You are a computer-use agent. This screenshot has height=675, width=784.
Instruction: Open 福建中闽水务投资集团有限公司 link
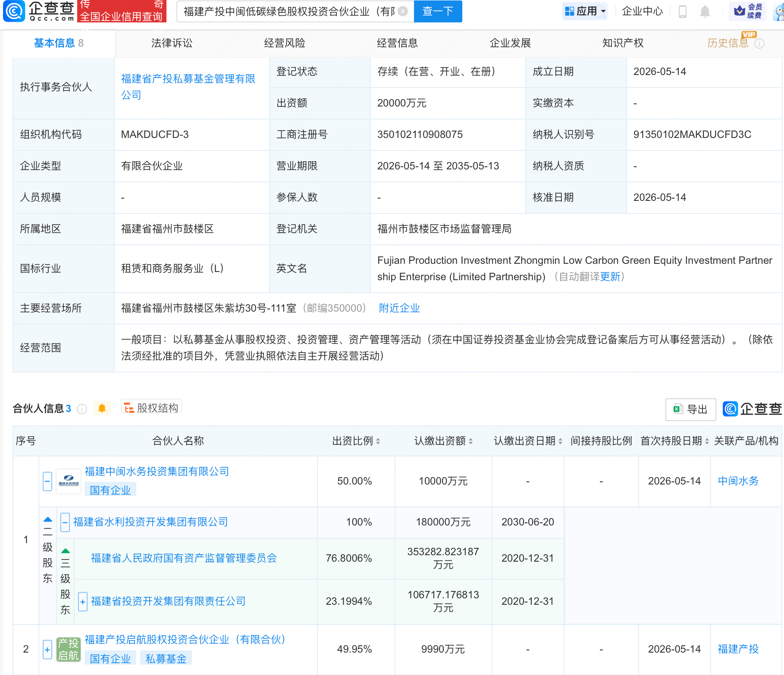pos(157,471)
